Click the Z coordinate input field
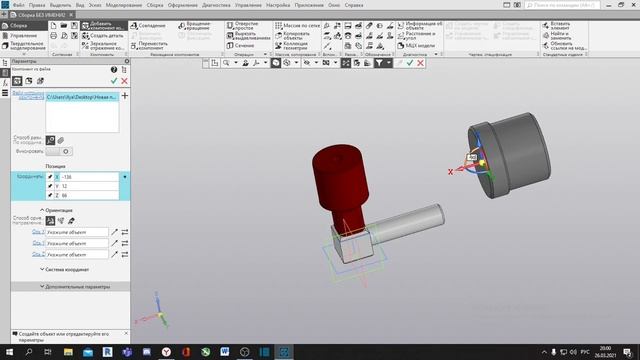Viewport: 640px width, 360px height. click(90, 195)
